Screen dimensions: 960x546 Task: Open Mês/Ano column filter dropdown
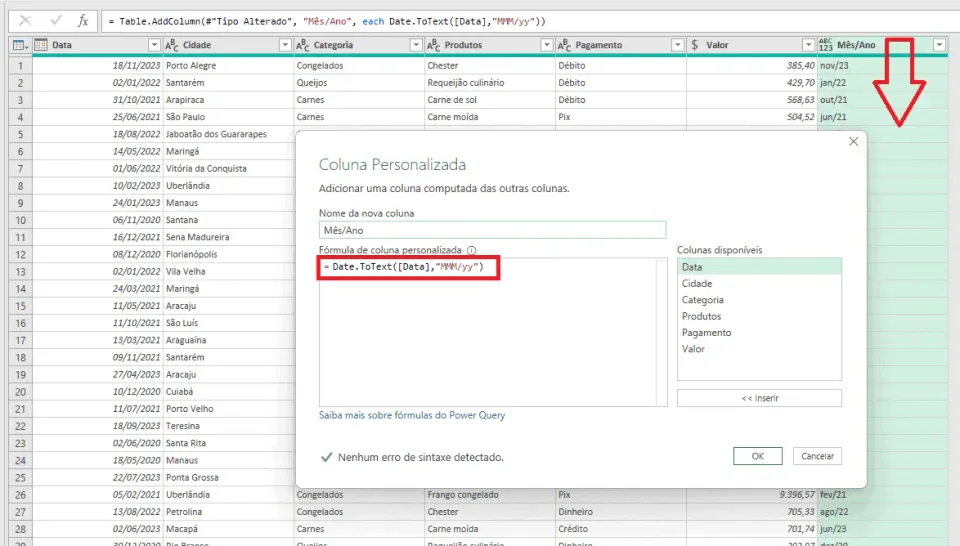coord(939,45)
